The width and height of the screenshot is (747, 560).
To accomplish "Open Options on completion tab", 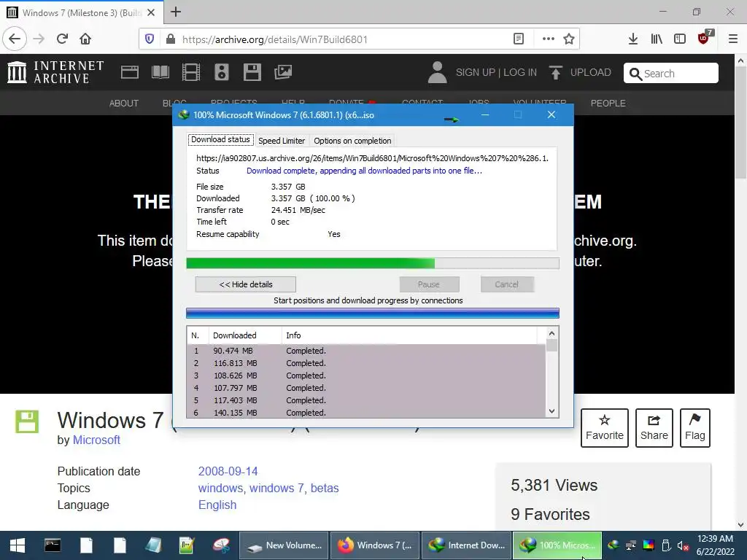I will coord(352,141).
